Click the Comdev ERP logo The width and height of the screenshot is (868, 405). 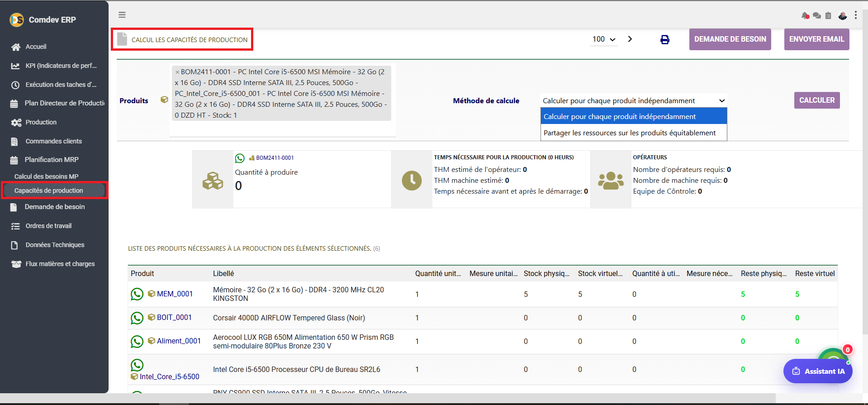point(17,19)
